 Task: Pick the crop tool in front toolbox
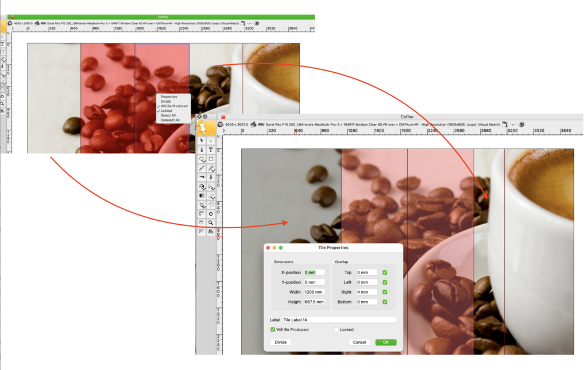point(202,205)
